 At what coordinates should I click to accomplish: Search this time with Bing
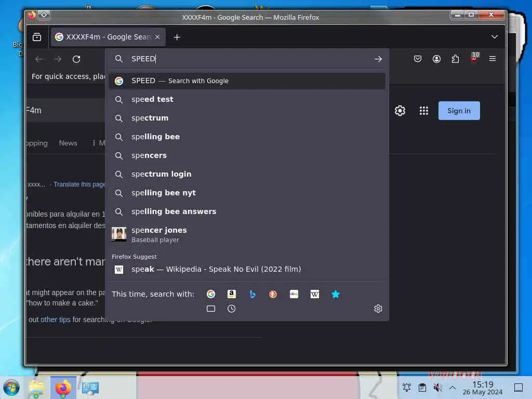coord(252,294)
